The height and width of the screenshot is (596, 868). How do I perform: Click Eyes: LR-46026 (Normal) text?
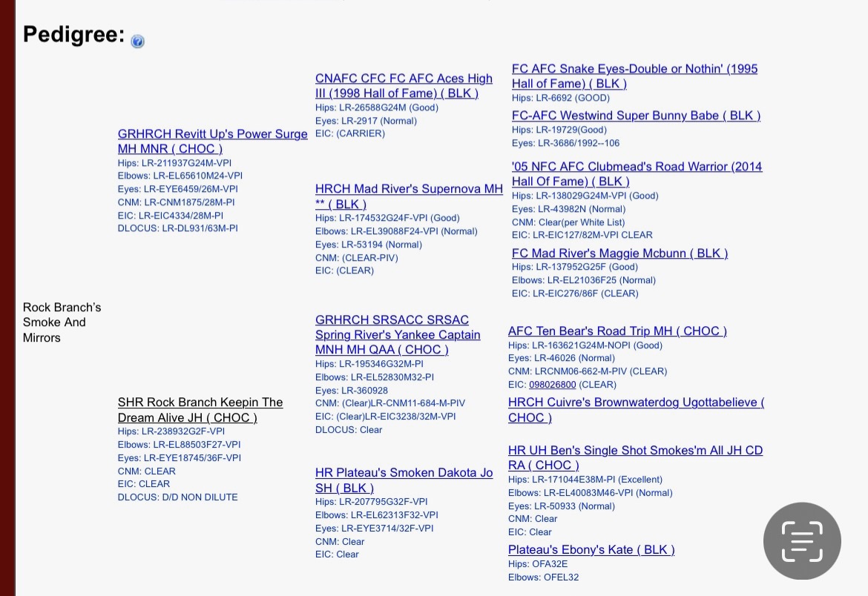click(x=562, y=358)
